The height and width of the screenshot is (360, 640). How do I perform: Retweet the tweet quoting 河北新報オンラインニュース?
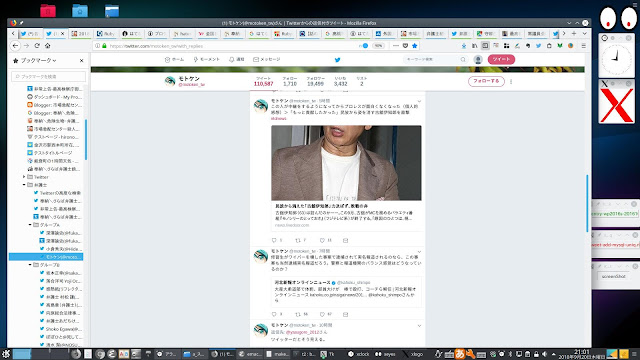298,314
